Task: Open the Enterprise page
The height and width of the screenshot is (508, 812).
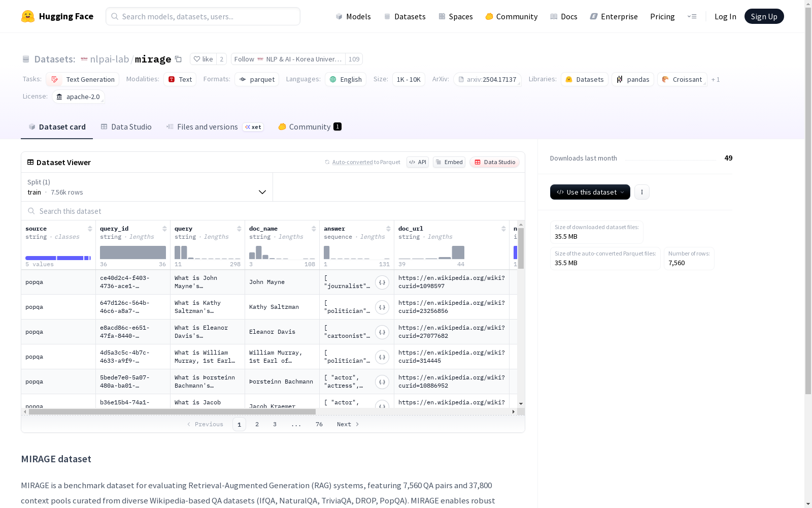Action: click(614, 16)
